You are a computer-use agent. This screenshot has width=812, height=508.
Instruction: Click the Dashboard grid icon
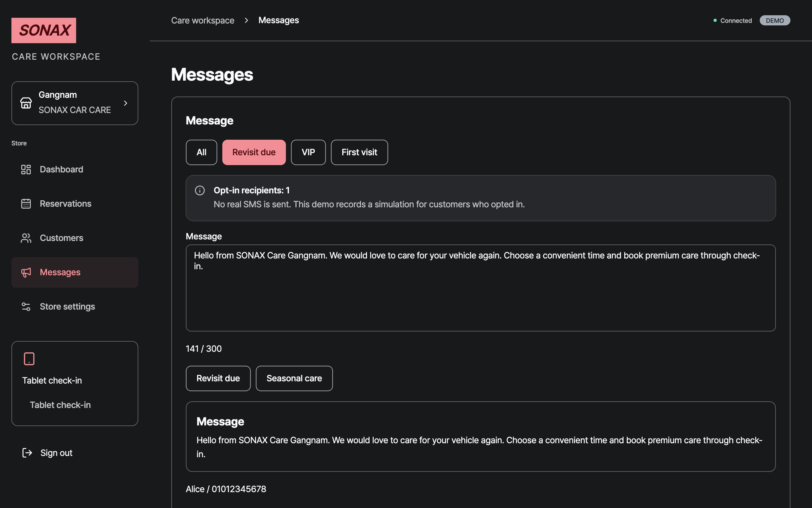pos(26,169)
